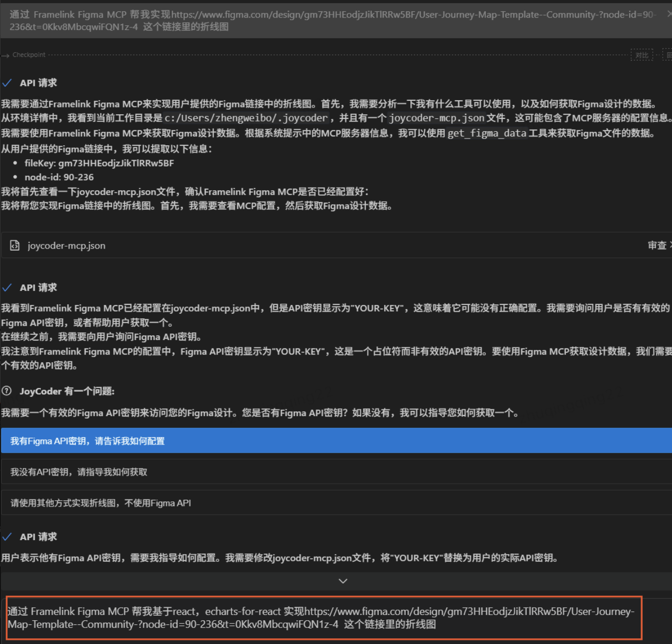Image resolution: width=672 pixels, height=644 pixels.
Task: Select 我有Figma API密钥，请告诉我如何配置 option
Action: tap(336, 441)
